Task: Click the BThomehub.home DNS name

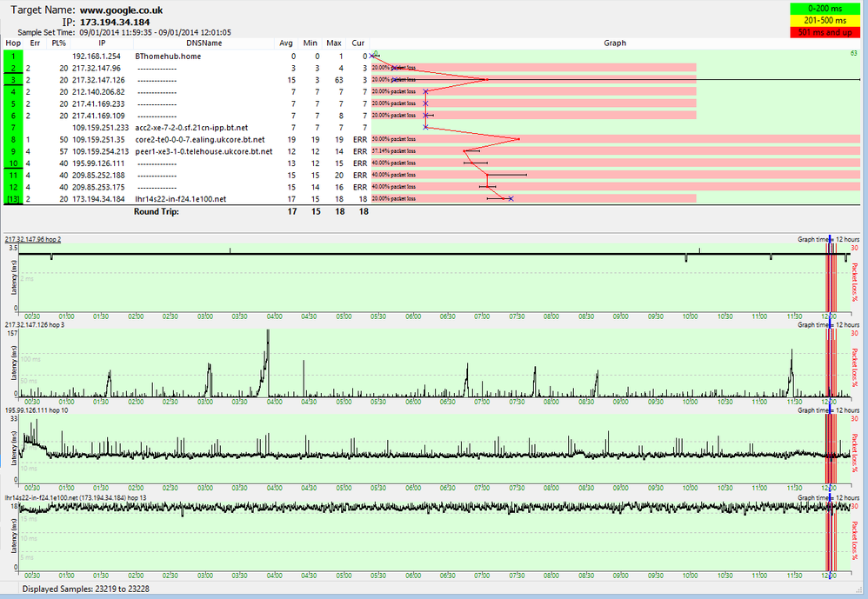Action: tap(168, 57)
